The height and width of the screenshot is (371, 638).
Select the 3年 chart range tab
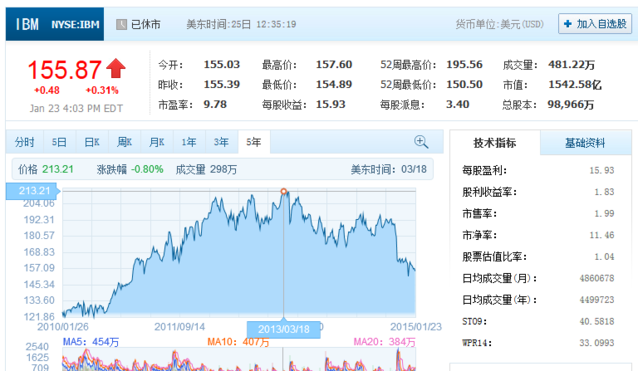[x=222, y=142]
